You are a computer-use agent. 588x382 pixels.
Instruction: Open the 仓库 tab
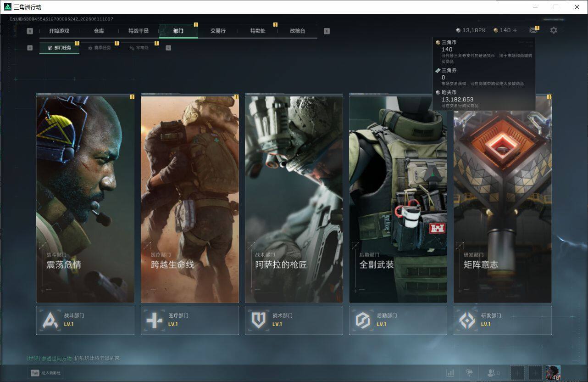tap(99, 31)
